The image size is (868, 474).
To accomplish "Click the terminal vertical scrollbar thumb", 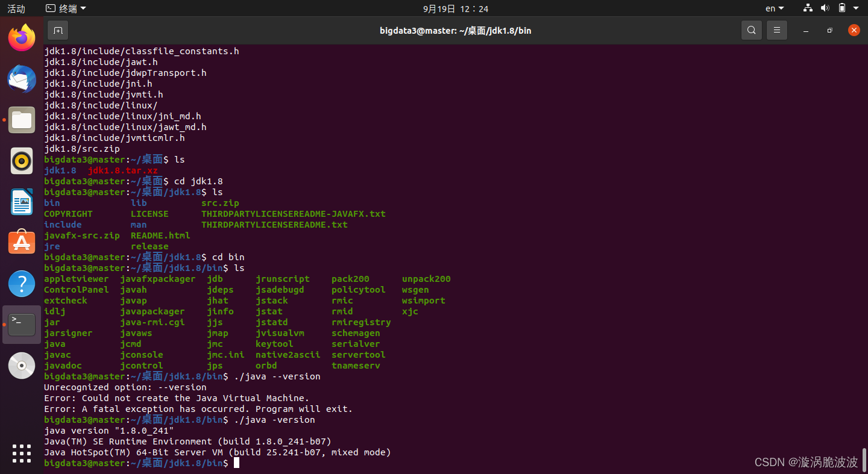I will pyautogui.click(x=864, y=459).
